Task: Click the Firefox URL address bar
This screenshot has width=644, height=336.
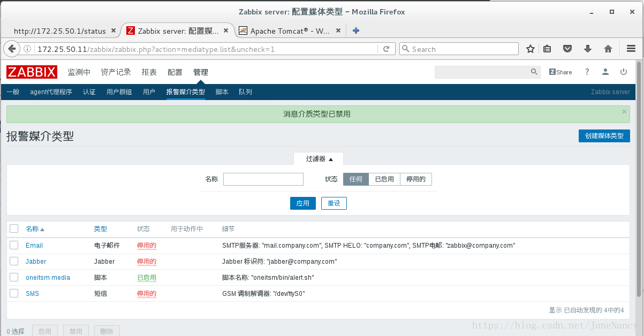Action: pyautogui.click(x=206, y=49)
